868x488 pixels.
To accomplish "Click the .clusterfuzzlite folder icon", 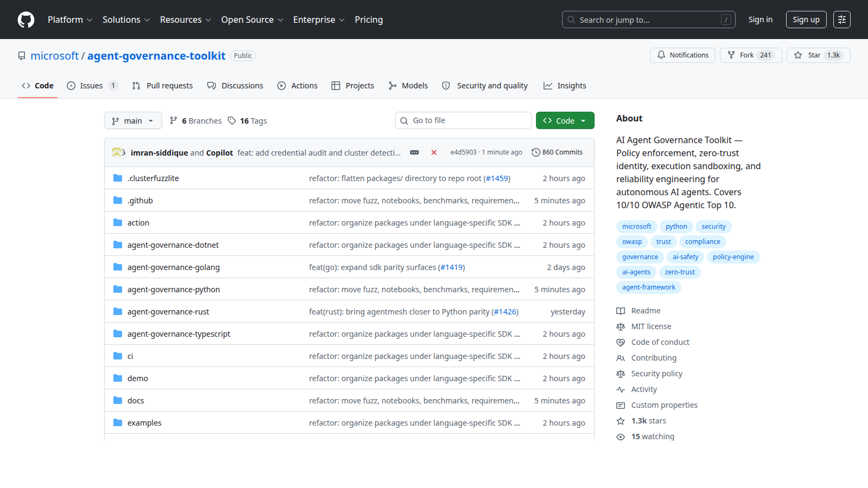I will [x=118, y=178].
